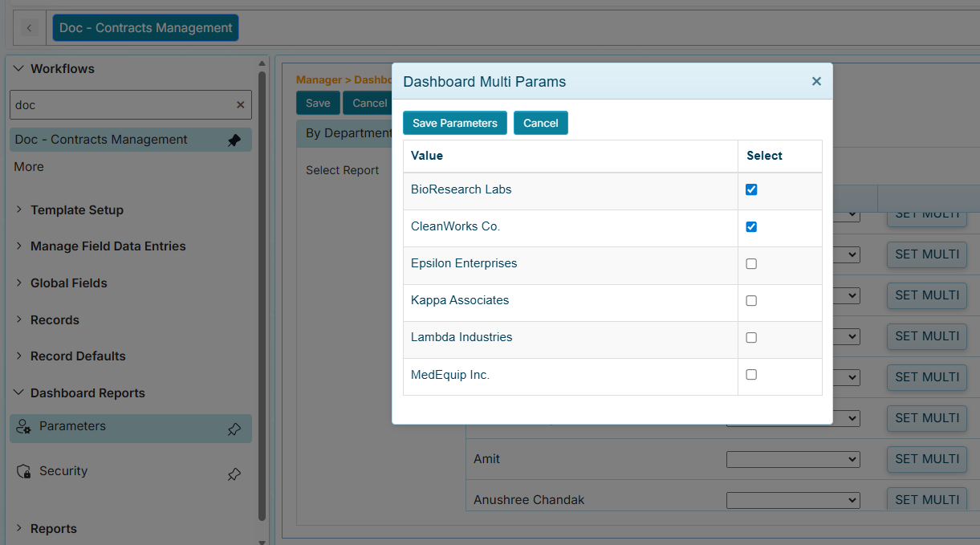
Task: Click inside the workflow search field
Action: click(120, 104)
